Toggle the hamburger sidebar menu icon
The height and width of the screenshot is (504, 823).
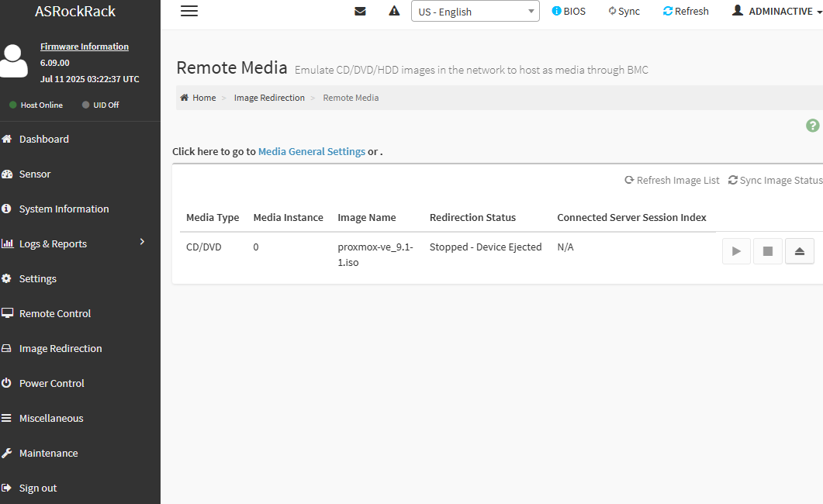click(x=188, y=11)
